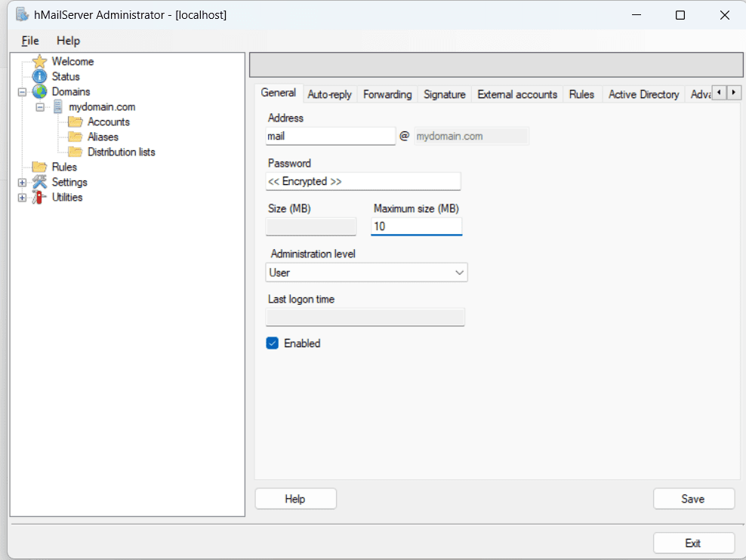Image resolution: width=746 pixels, height=560 pixels.
Task: Uncheck the Enabled checkbox
Action: point(272,343)
